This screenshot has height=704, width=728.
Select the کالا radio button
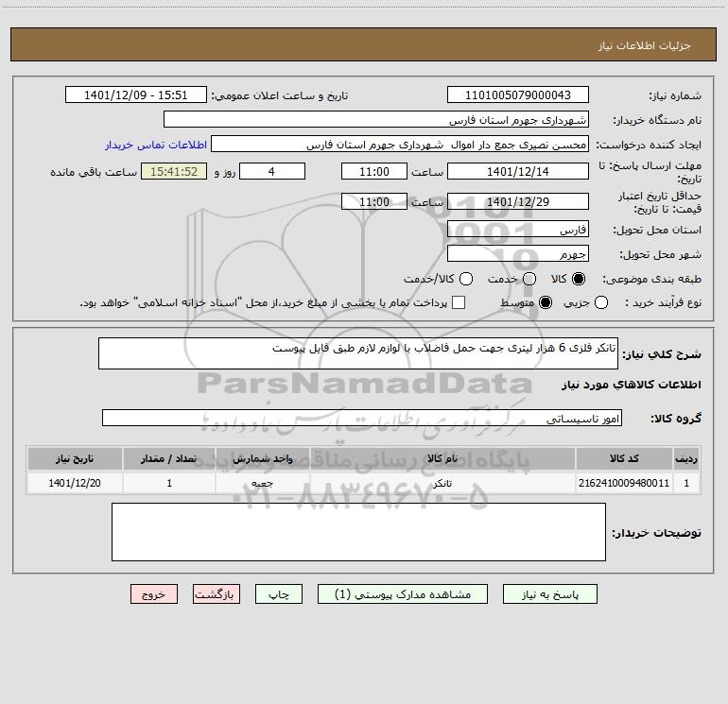point(579,279)
